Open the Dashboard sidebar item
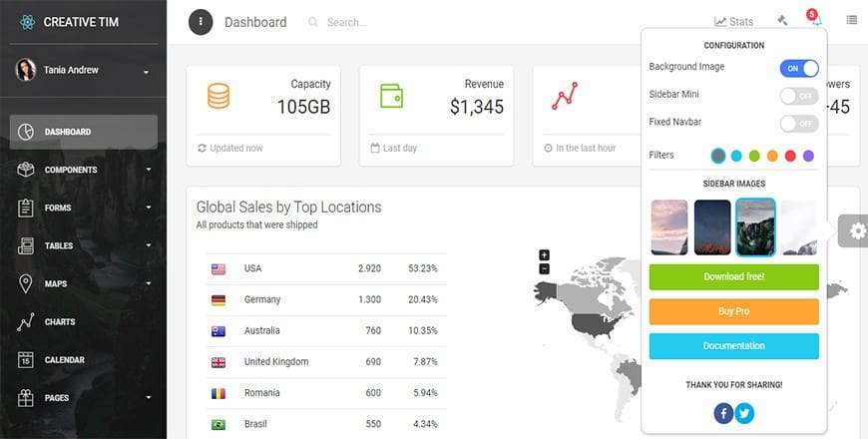868x439 pixels. coord(84,132)
